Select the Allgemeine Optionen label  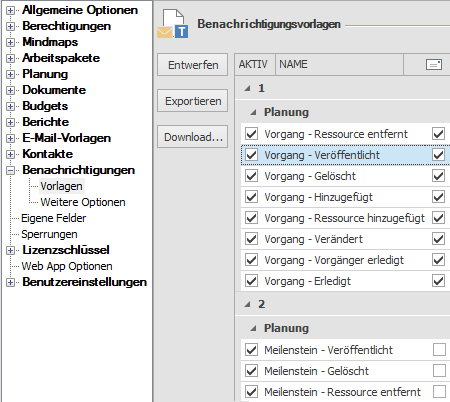[x=80, y=10]
